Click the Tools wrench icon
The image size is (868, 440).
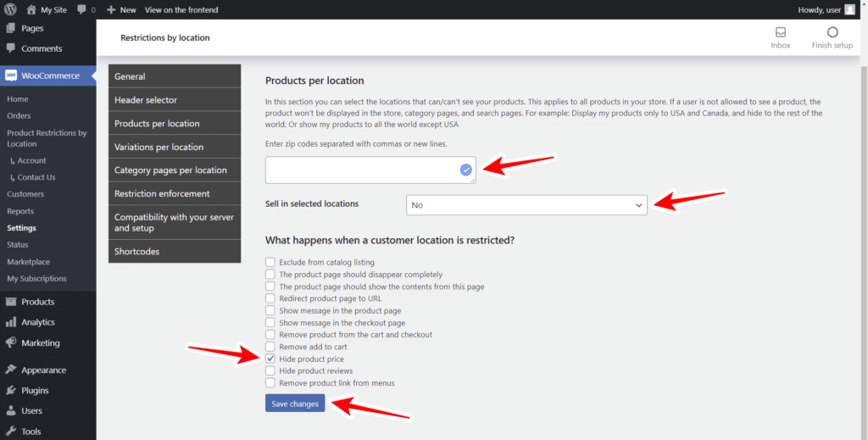pos(11,432)
